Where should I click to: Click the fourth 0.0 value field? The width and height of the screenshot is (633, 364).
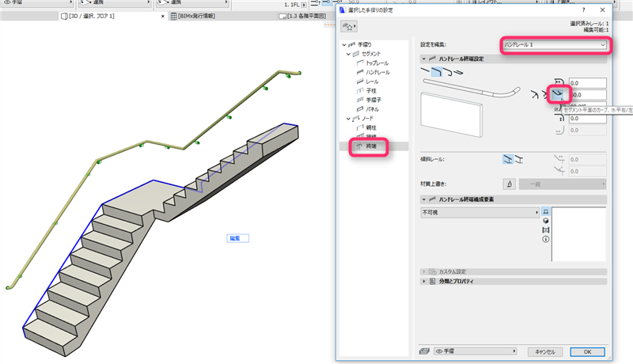[x=587, y=119]
